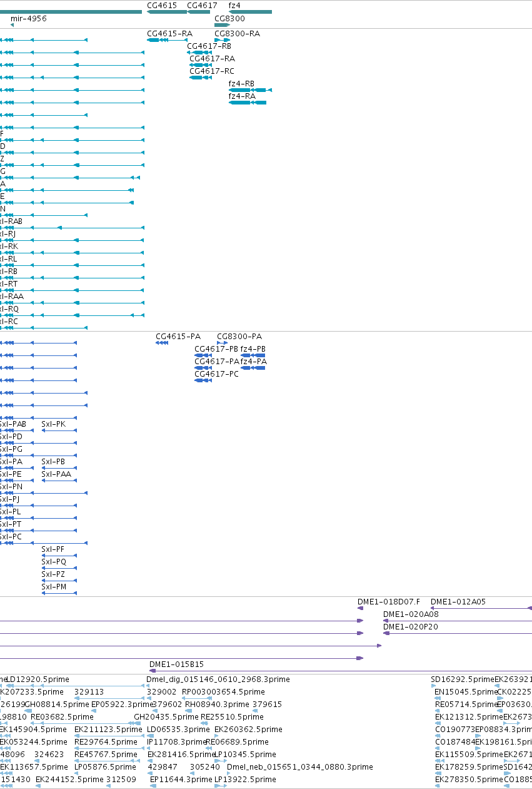The width and height of the screenshot is (532, 789).
Task: Select the Sxl-PM protein label
Action: pyautogui.click(x=54, y=587)
